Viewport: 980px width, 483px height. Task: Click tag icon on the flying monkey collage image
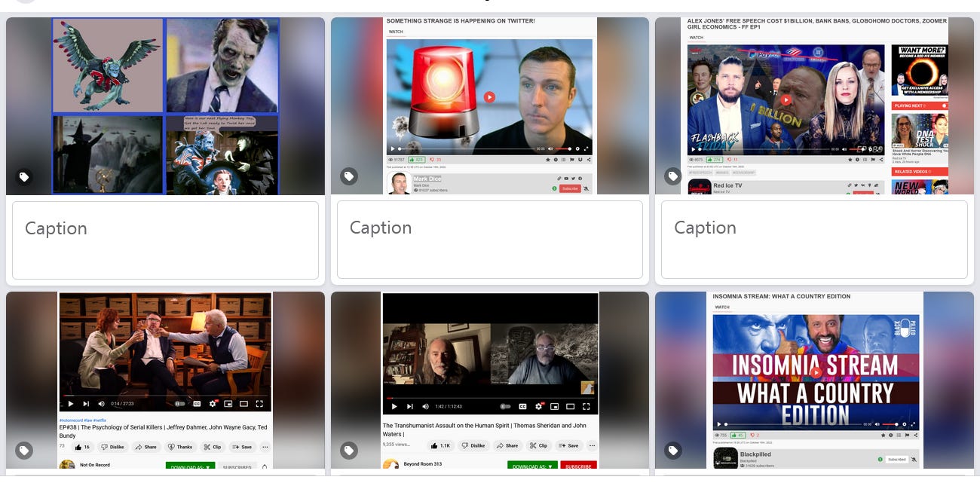pos(24,177)
